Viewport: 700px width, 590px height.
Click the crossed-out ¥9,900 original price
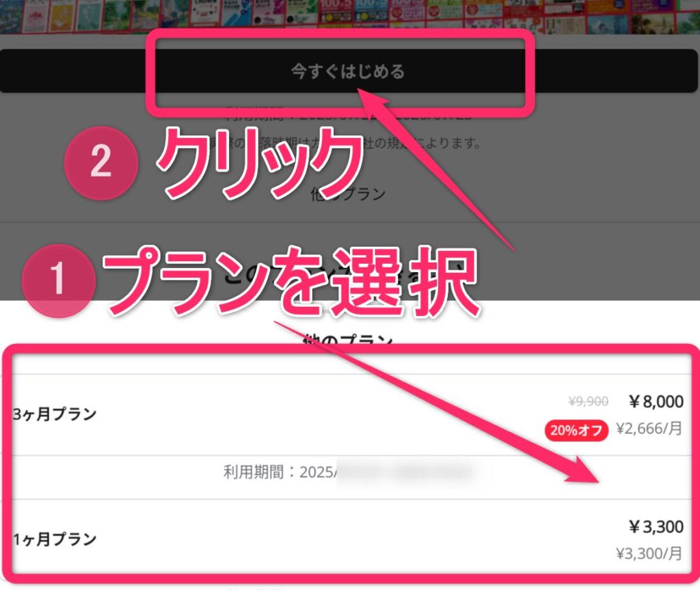(x=589, y=401)
